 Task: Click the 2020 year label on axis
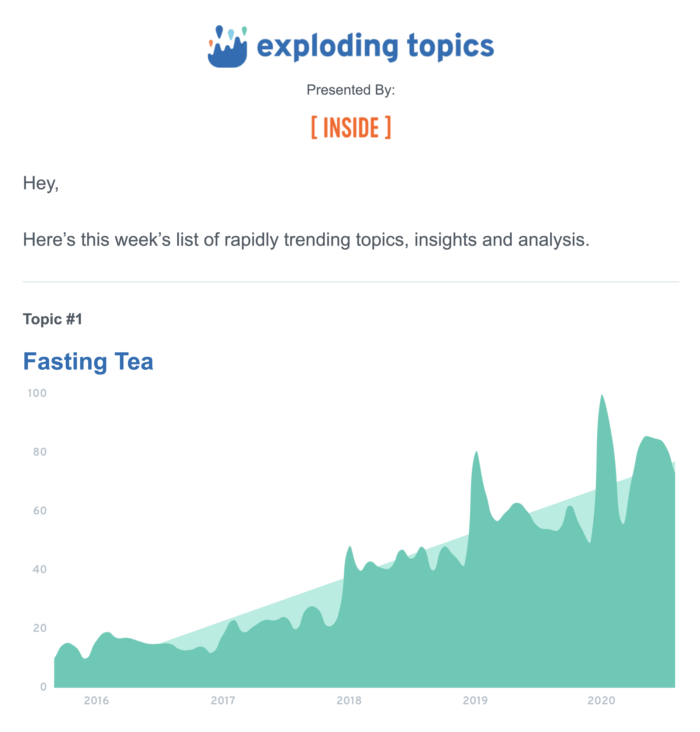coord(601,700)
